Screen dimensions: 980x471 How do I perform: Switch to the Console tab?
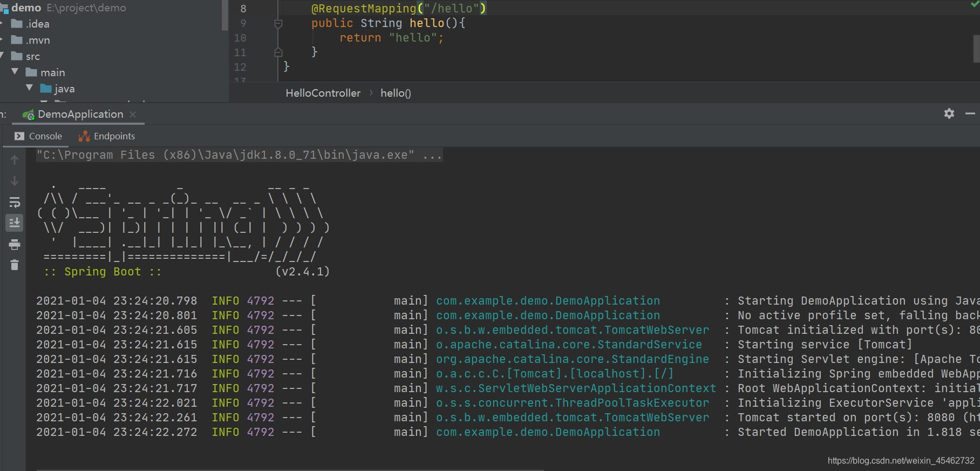38,136
